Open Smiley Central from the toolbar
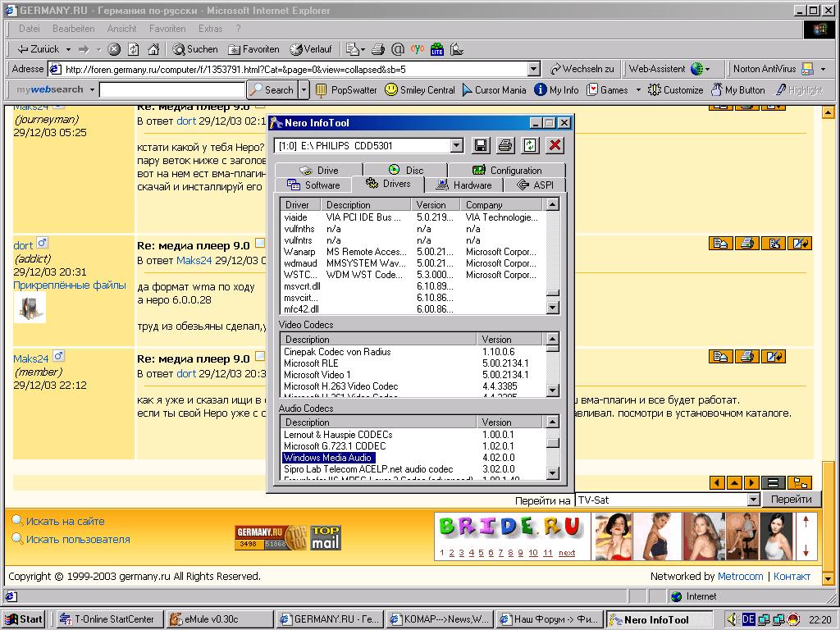Screen dimensions: 840x630 pos(420,90)
